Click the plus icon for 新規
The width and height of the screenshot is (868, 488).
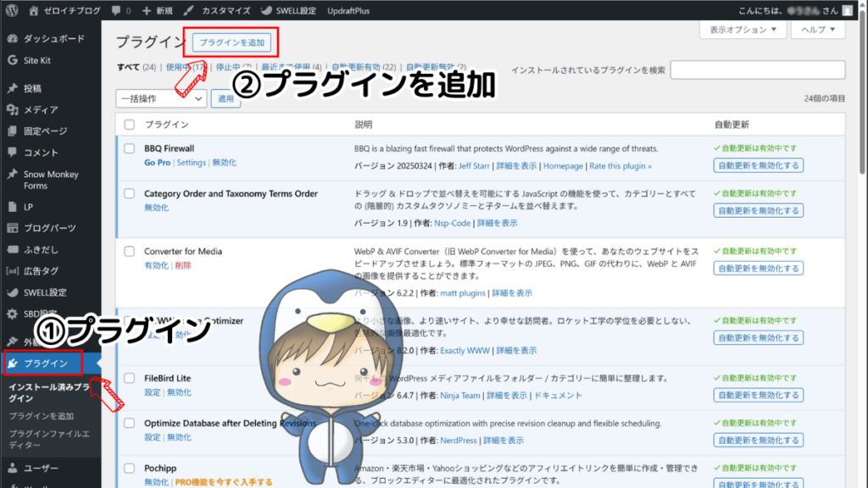[x=146, y=10]
